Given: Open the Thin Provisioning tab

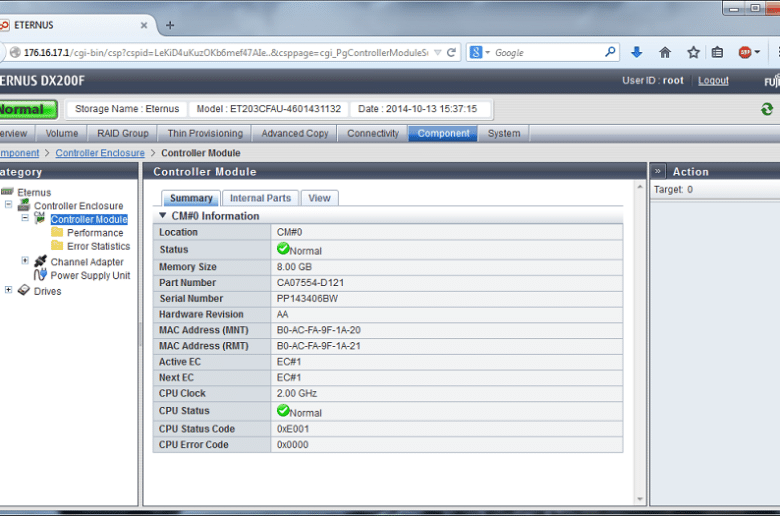Looking at the screenshot, I should [205, 133].
